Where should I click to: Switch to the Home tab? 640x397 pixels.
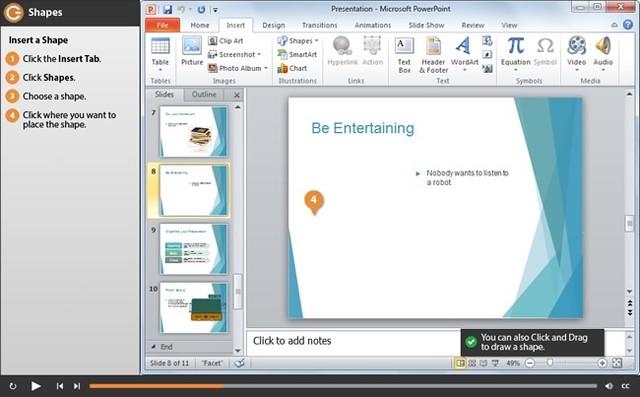pos(200,25)
